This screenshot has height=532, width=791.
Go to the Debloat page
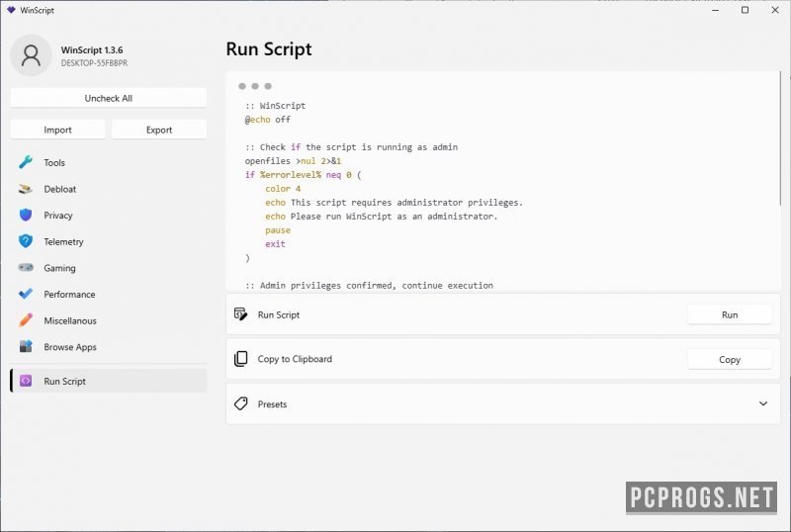tap(109, 189)
